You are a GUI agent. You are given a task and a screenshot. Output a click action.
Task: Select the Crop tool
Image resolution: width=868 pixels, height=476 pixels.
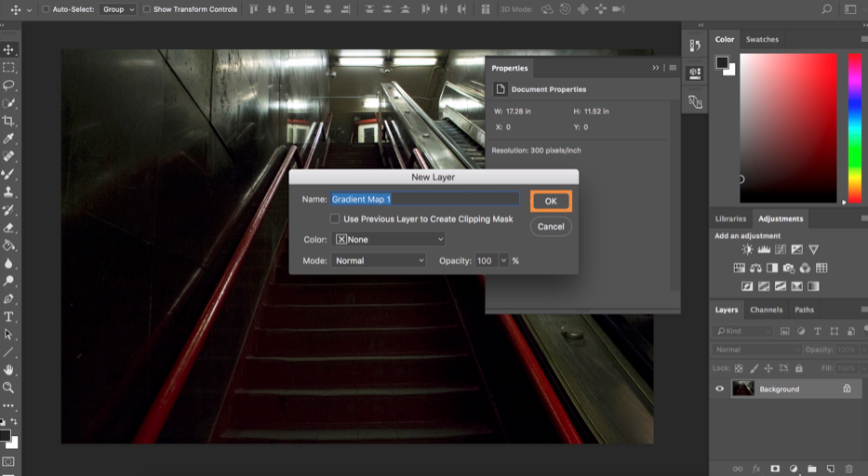pos(8,121)
